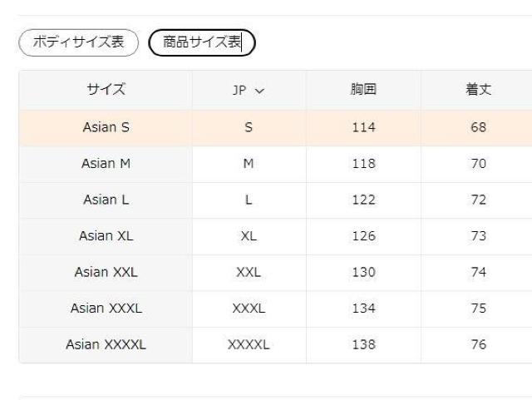Select the 商品サイズ表 tab
The image size is (532, 400).
click(x=201, y=42)
